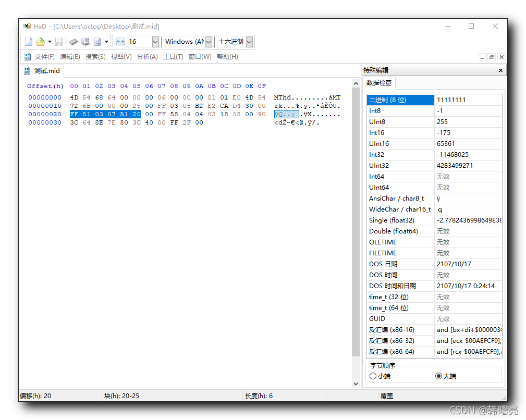
Task: Click the 覆盖 overwrite mode in status bar
Action: (x=387, y=396)
